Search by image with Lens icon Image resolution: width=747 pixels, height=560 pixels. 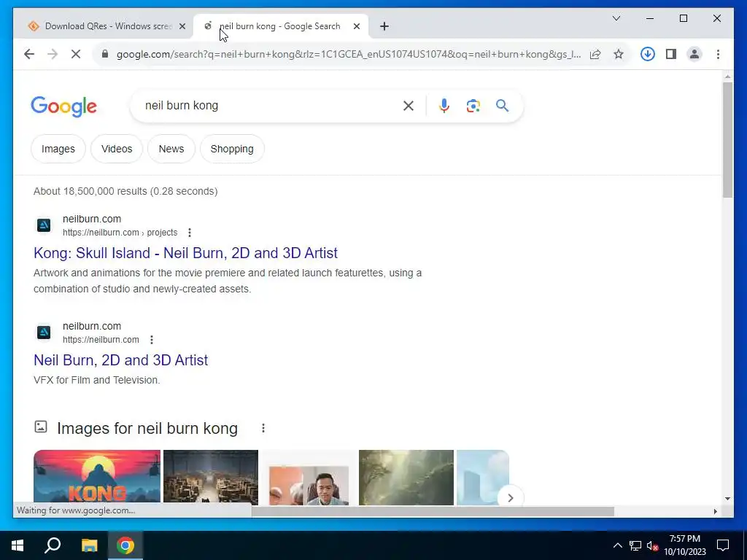(x=473, y=106)
